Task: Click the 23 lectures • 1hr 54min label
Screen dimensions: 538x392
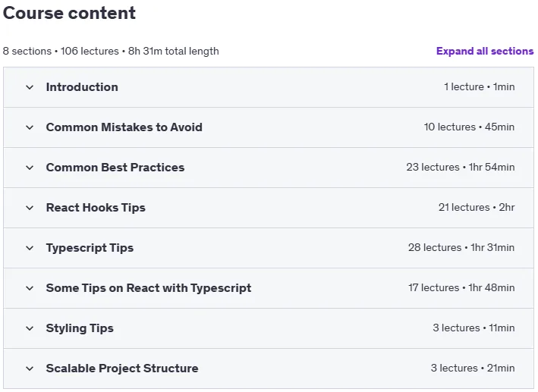Action: [461, 167]
